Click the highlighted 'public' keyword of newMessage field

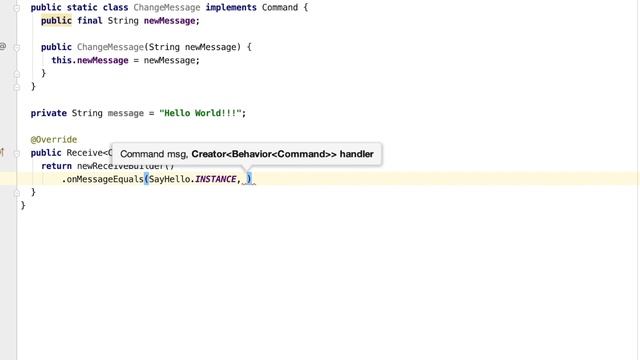pyautogui.click(x=56, y=20)
